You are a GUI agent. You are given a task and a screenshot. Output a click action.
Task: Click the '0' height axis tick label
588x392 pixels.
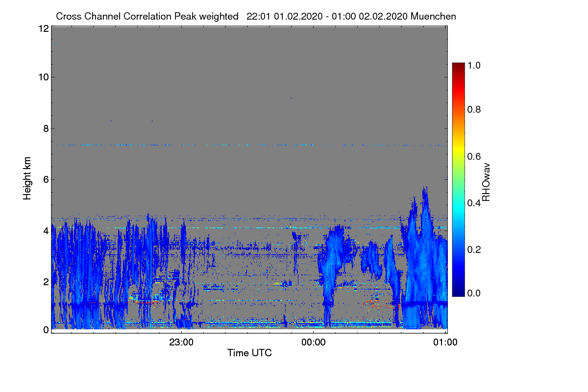tap(46, 330)
